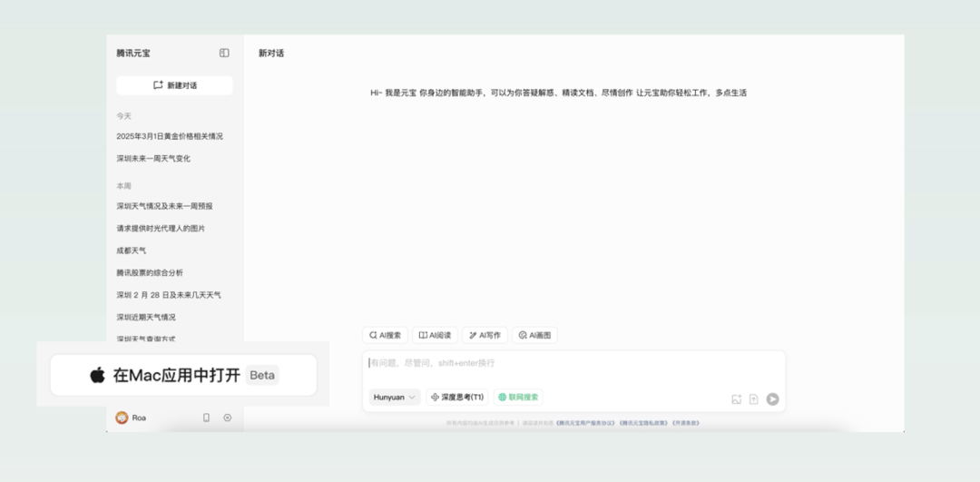Click the 在Mac应用中打开 button

[x=183, y=375]
